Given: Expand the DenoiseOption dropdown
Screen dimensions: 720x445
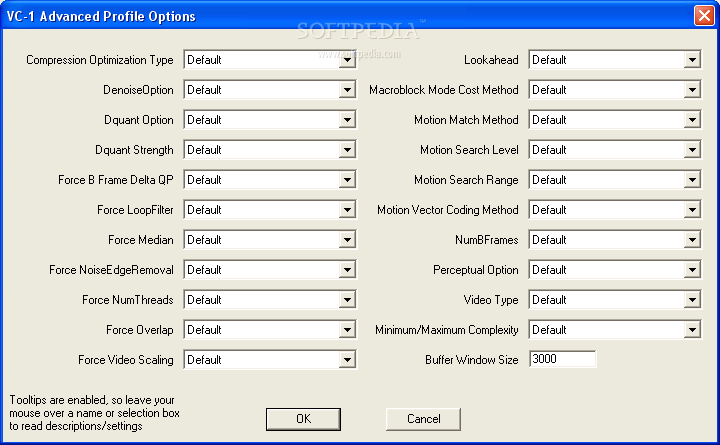Looking at the screenshot, I should [269, 90].
